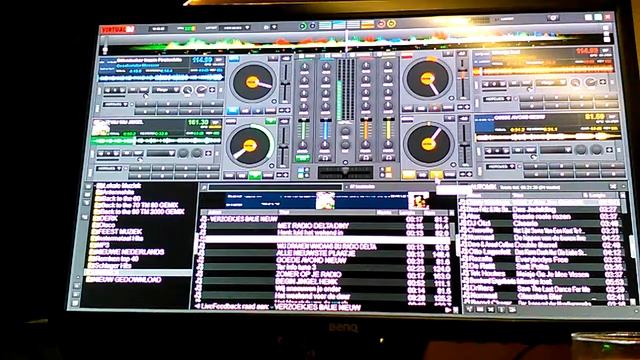Click deck 1's sync button

271,110
